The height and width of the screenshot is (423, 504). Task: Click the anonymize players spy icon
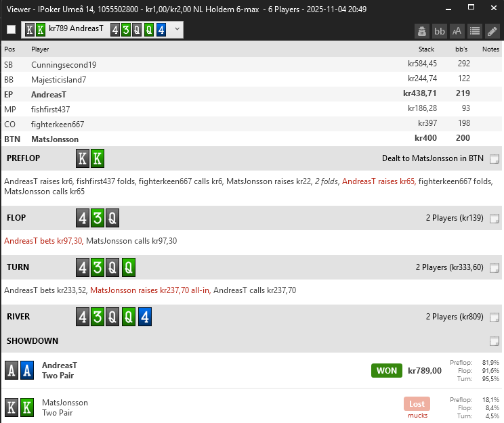422,30
